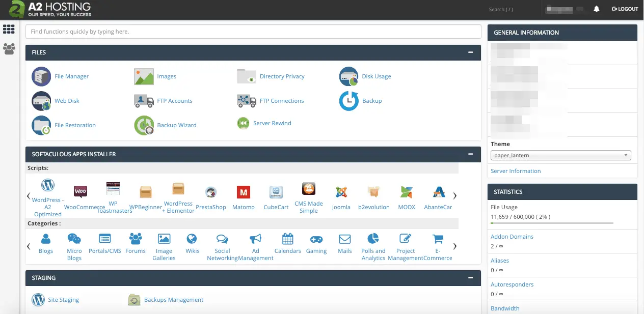Open the Portals/CMS category icon
Viewport: 644px width, 314px height.
[105, 238]
